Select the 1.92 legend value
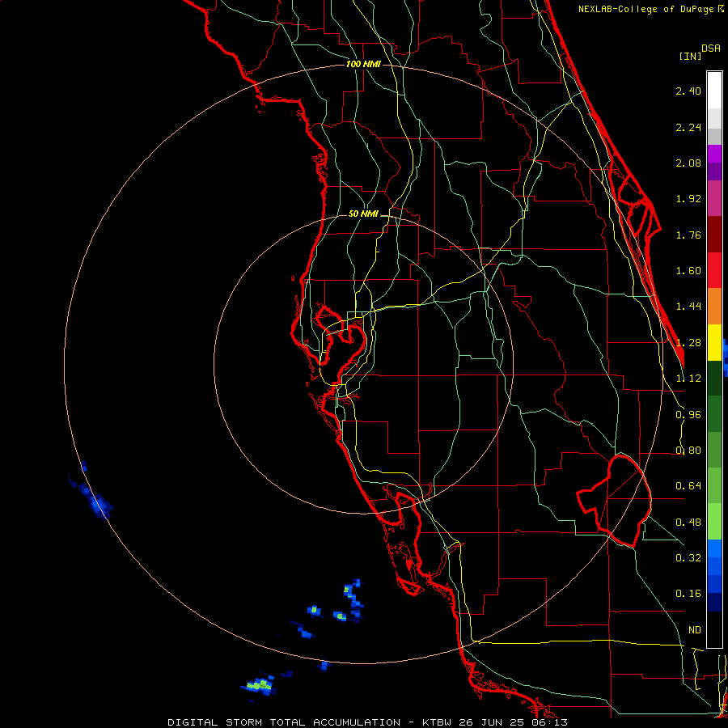This screenshot has height=728, width=728. [688, 199]
